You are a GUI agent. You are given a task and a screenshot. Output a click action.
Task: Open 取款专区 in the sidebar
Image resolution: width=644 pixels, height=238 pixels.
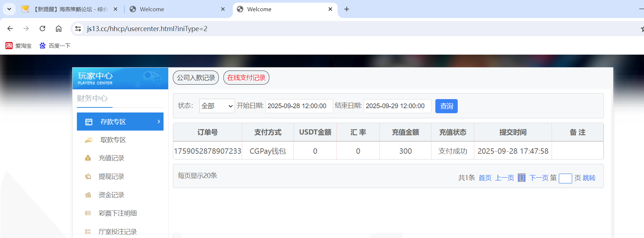tap(113, 140)
